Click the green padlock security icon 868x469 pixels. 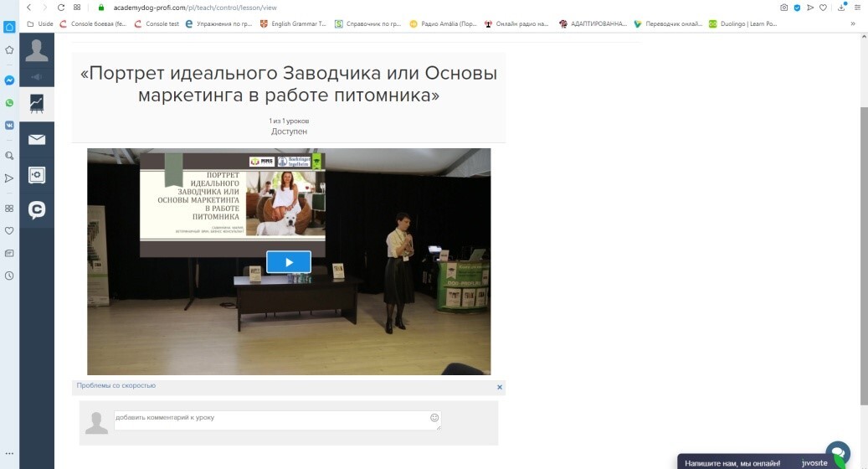click(x=100, y=8)
